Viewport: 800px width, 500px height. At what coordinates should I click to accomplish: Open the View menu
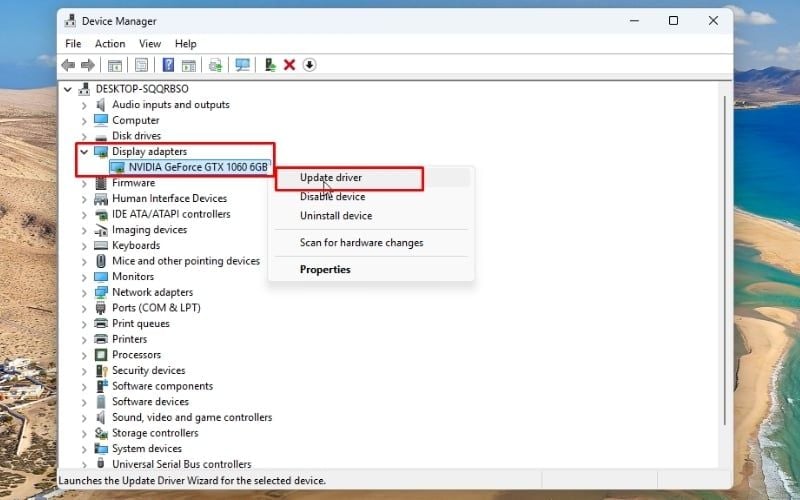pyautogui.click(x=150, y=44)
